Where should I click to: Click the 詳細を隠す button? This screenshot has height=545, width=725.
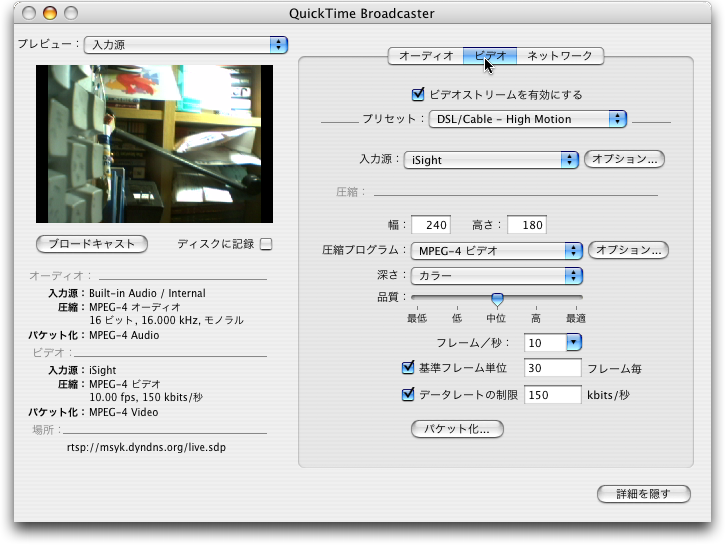coord(643,494)
